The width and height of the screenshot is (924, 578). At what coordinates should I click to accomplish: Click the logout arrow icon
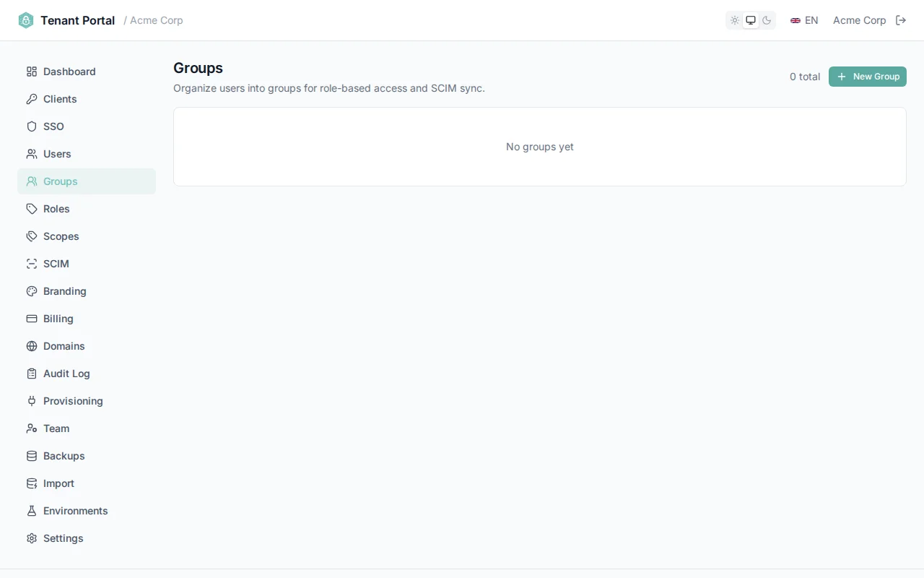[901, 20]
